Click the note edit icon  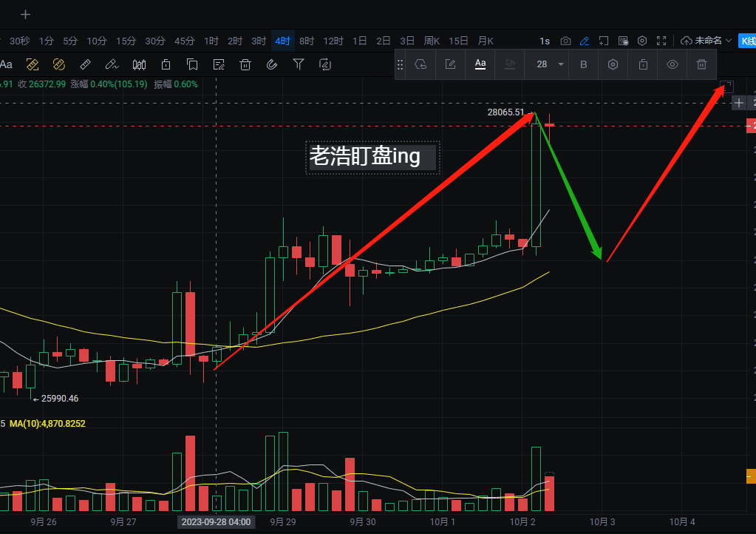coord(219,64)
